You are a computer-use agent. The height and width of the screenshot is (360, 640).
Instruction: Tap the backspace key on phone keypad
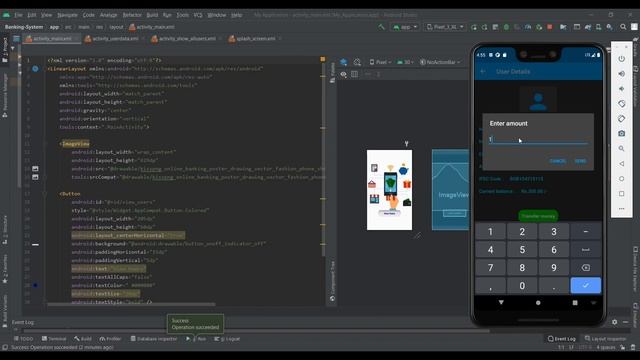tap(585, 268)
